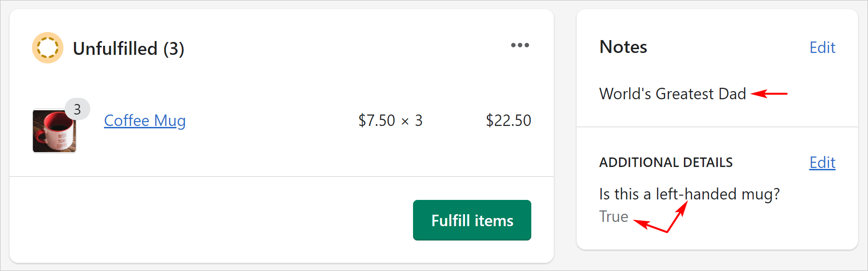Click the red arrow beside World's Greatest Dad
This screenshot has height=271, width=868.
(769, 94)
